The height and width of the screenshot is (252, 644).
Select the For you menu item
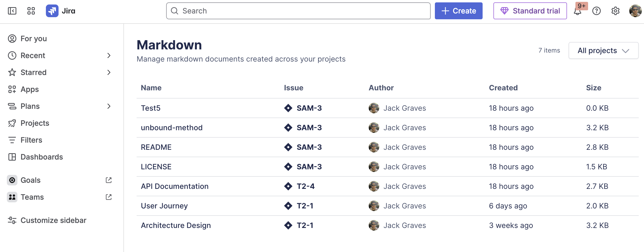tap(33, 39)
